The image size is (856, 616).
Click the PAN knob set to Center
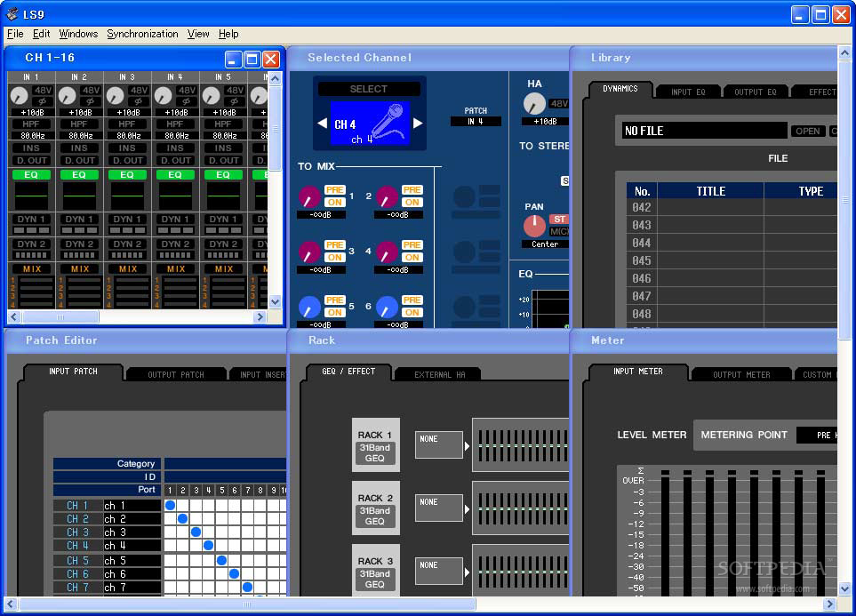(x=534, y=226)
